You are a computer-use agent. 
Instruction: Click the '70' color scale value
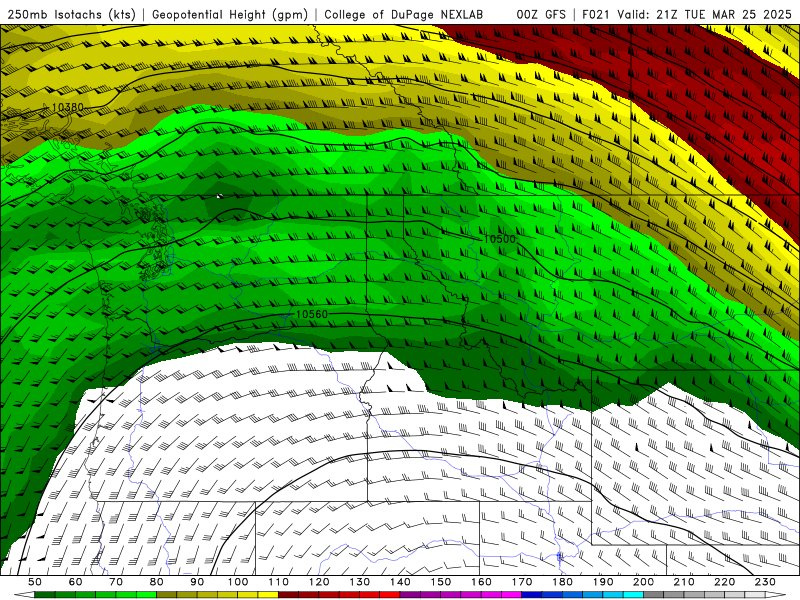116,582
